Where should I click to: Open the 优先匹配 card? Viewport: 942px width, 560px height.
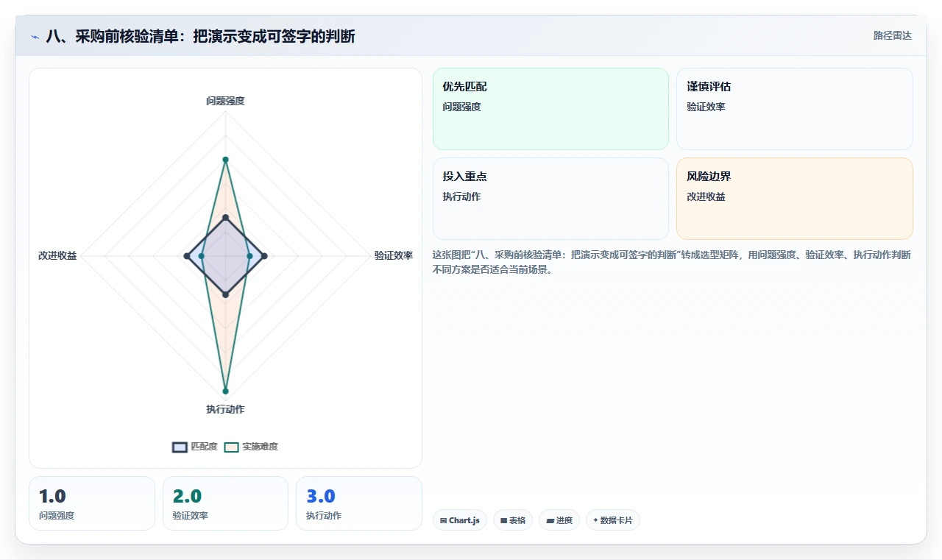[550, 109]
